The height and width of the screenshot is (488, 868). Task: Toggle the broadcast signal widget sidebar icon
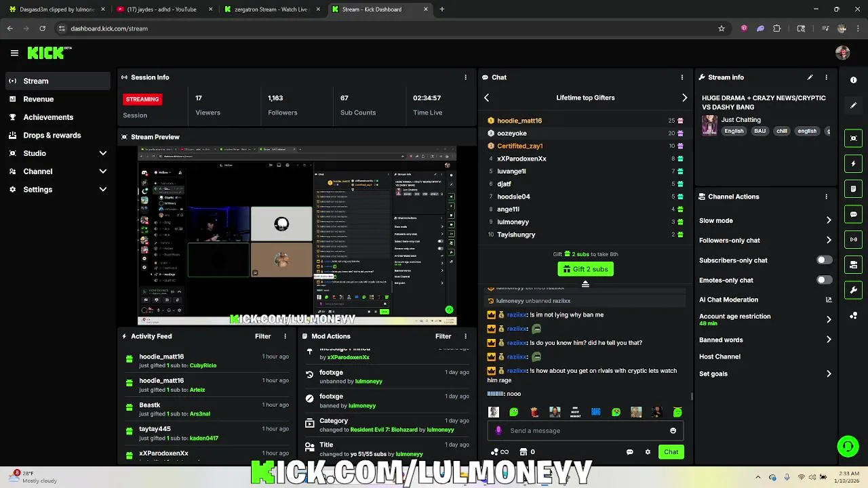point(854,239)
